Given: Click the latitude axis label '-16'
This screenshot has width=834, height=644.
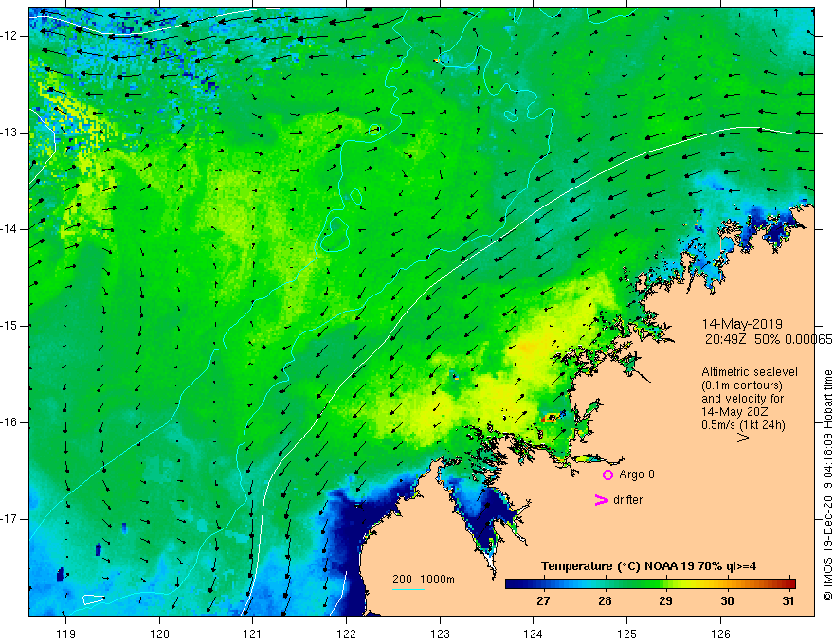Looking at the screenshot, I should tap(9, 422).
